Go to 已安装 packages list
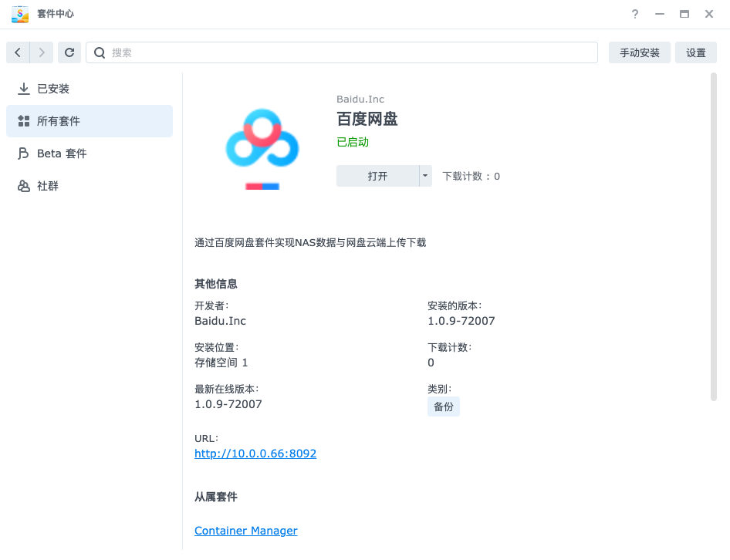 click(x=53, y=89)
